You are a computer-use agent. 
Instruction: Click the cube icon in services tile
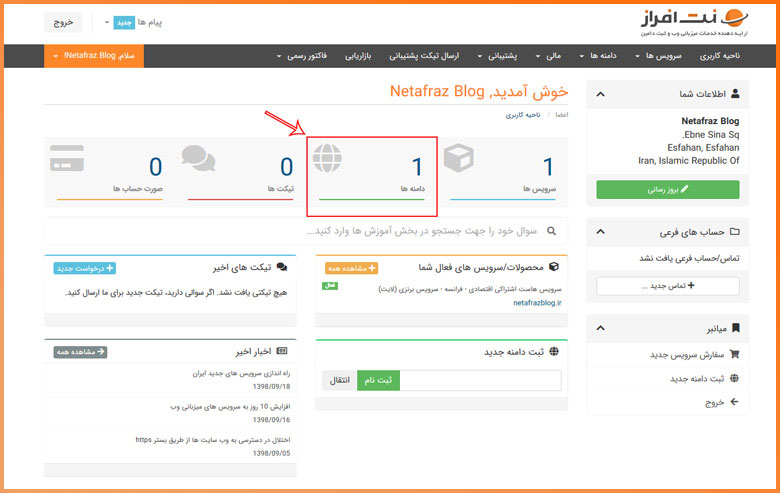458,158
